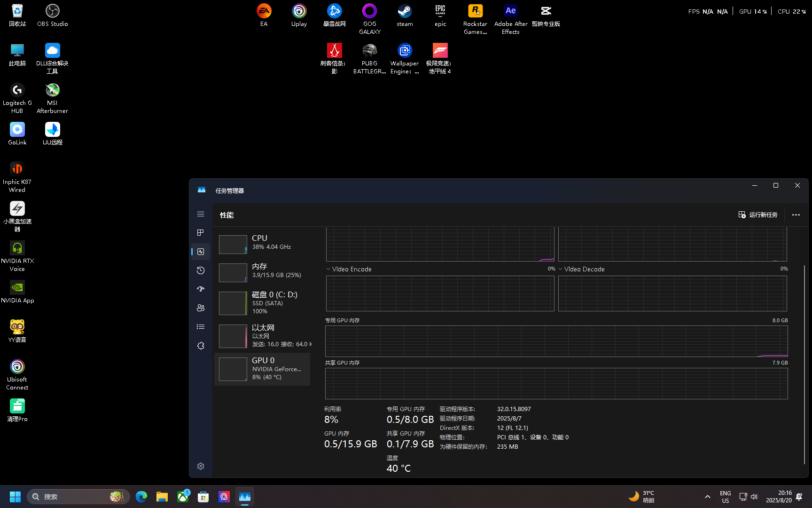Screen dimensions: 812x508
Task: Open Logitech G HUB desktop icon
Action: click(17, 98)
